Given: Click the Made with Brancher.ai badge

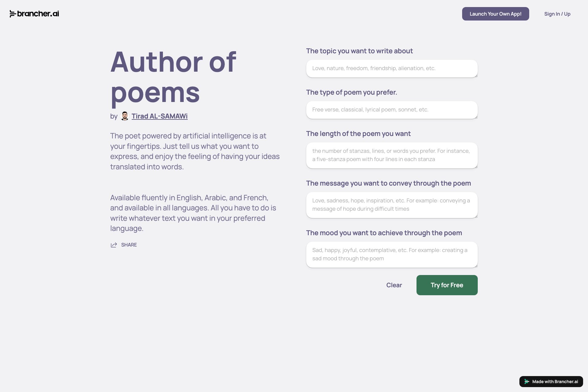Looking at the screenshot, I should pos(551,382).
